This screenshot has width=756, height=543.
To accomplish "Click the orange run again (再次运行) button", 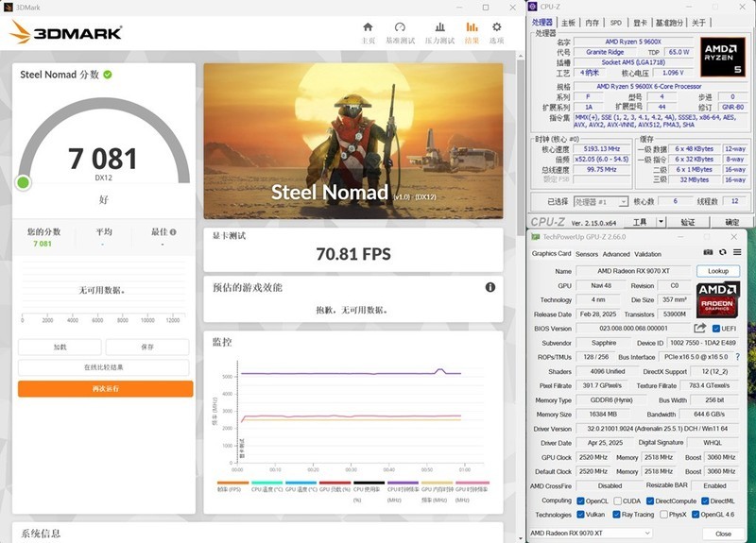I will pyautogui.click(x=105, y=389).
